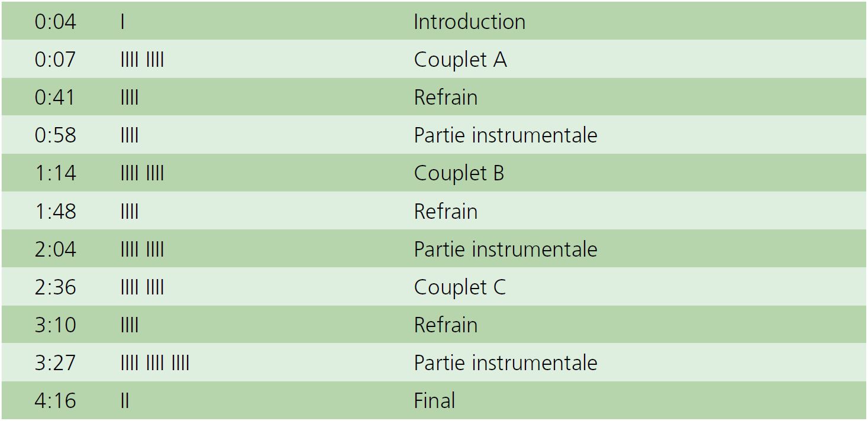Select the Couplet C label
Viewport: 868px width, 421px height.
pyautogui.click(x=460, y=287)
